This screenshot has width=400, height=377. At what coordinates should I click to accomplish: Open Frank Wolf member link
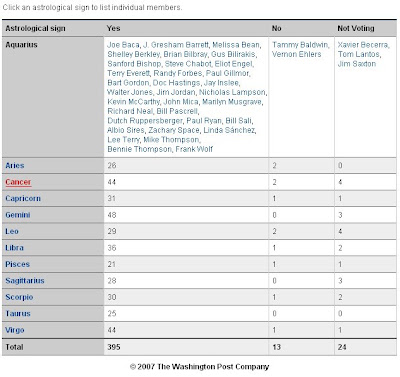(x=194, y=149)
